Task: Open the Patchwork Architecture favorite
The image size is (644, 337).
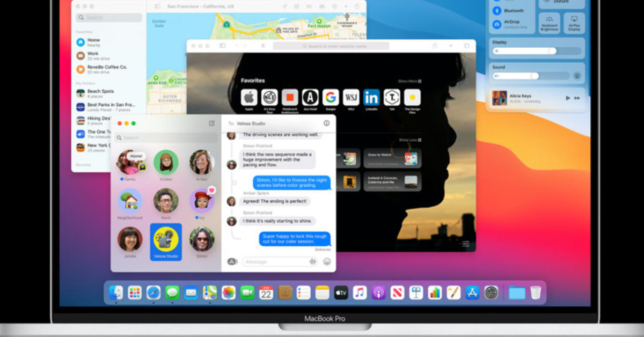Action: (290, 97)
